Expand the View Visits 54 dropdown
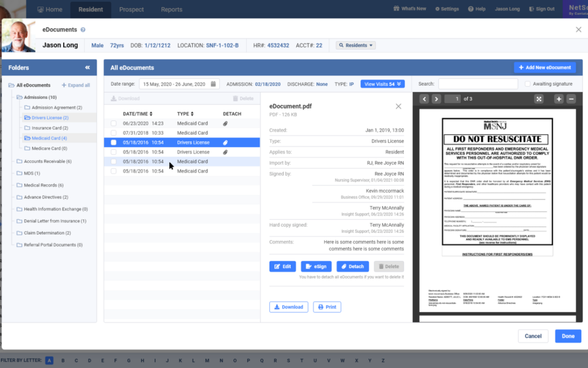588x368 pixels. (x=382, y=84)
